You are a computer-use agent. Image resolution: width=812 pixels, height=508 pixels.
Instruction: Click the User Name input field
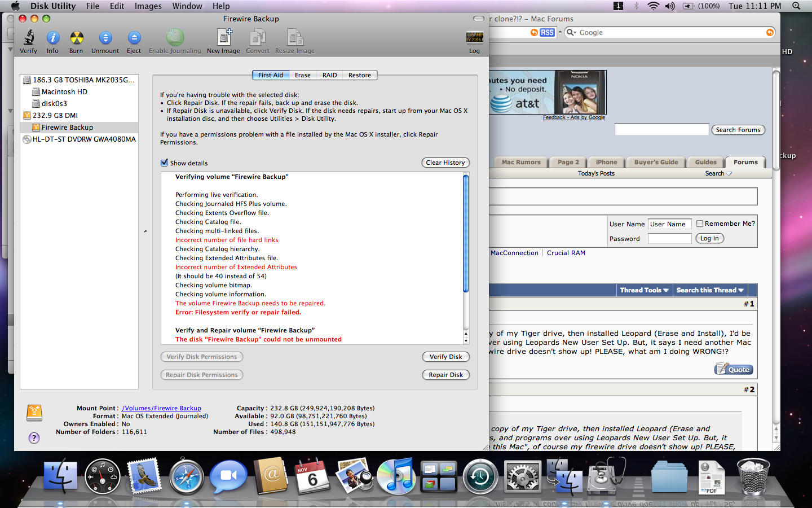tap(669, 224)
